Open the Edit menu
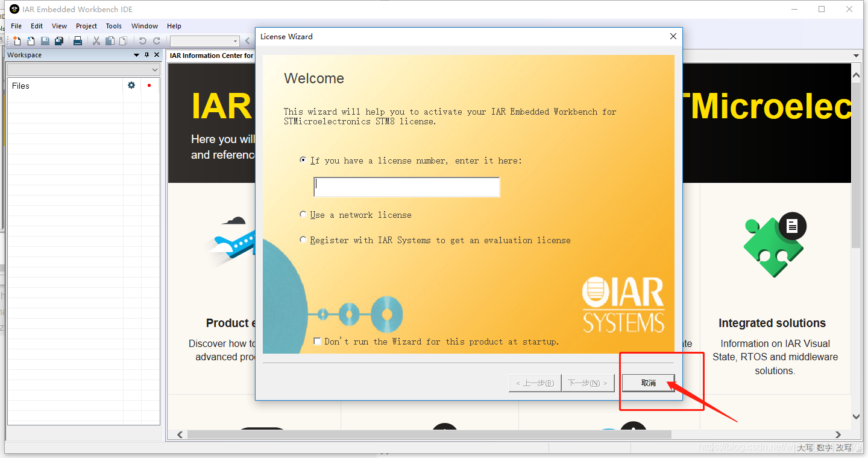868x458 pixels. pyautogui.click(x=37, y=26)
